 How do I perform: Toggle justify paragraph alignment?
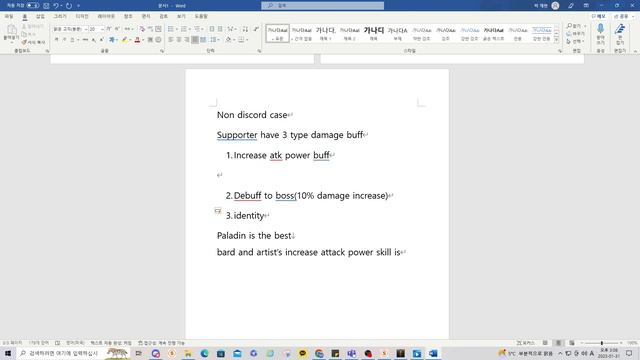(195, 40)
